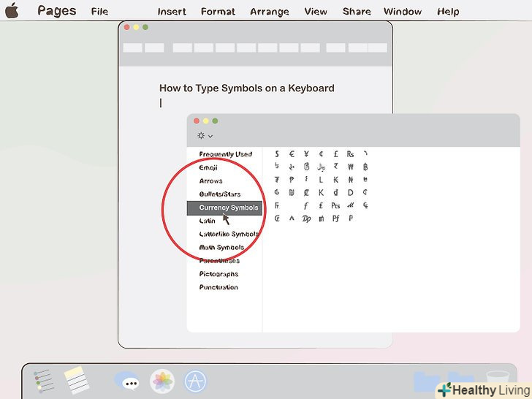Open the Window menu

[403, 12]
